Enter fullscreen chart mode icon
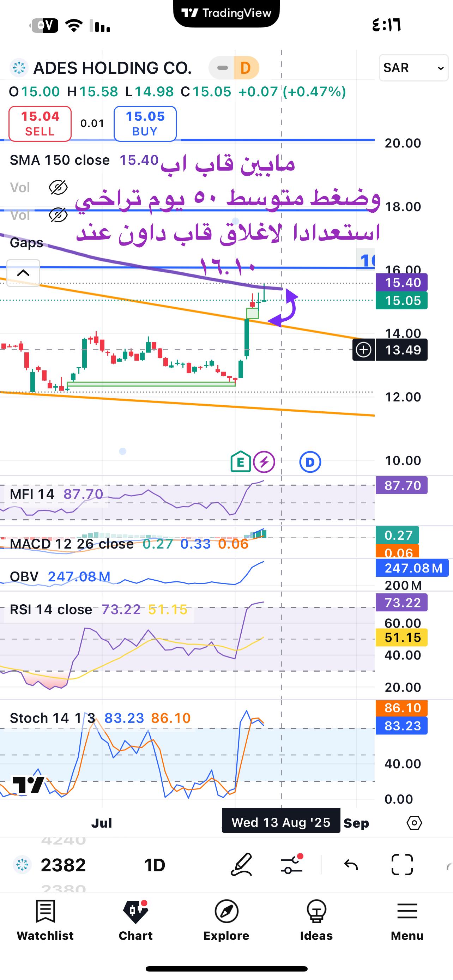 coord(402,865)
